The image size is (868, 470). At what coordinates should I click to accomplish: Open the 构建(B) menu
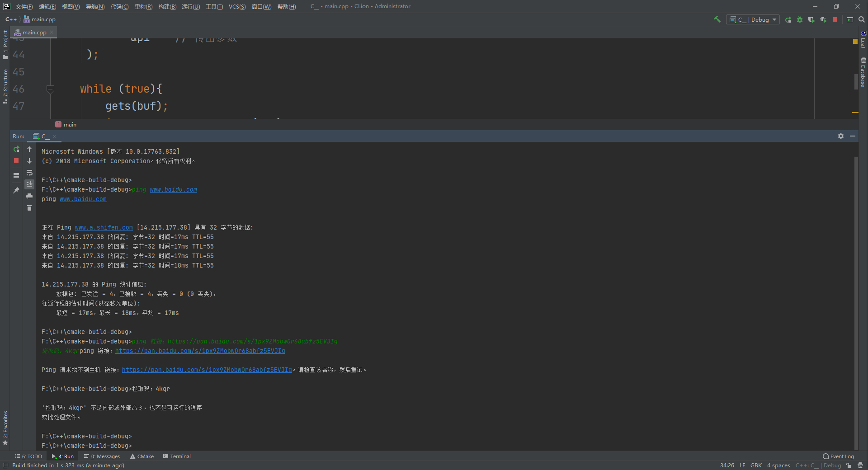pyautogui.click(x=167, y=6)
